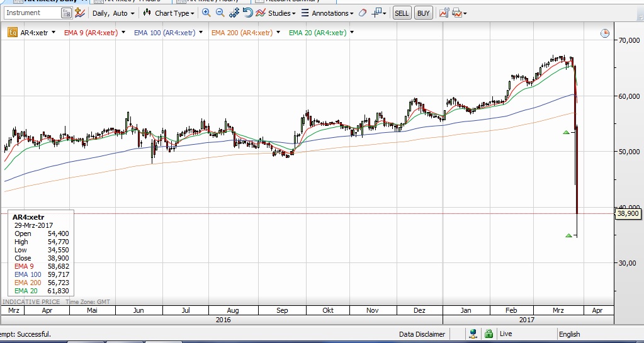Click the green padlock secure icon
This screenshot has width=644, height=343.
tap(489, 334)
